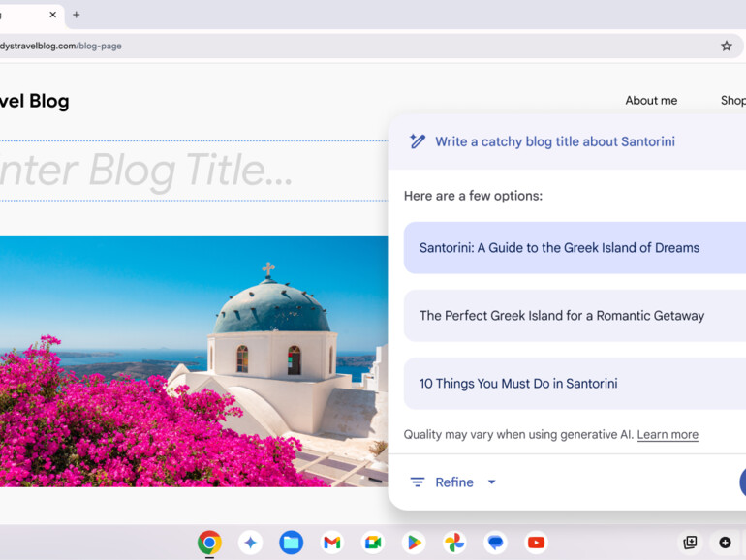Open Gmail from the shelf
The image size is (746, 560).
pos(332,543)
